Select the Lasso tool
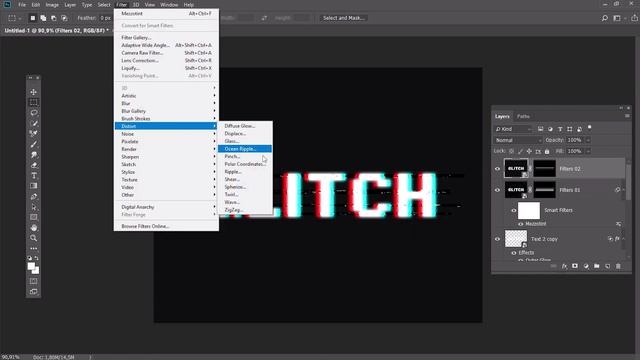The width and height of the screenshot is (640, 360). (33, 113)
